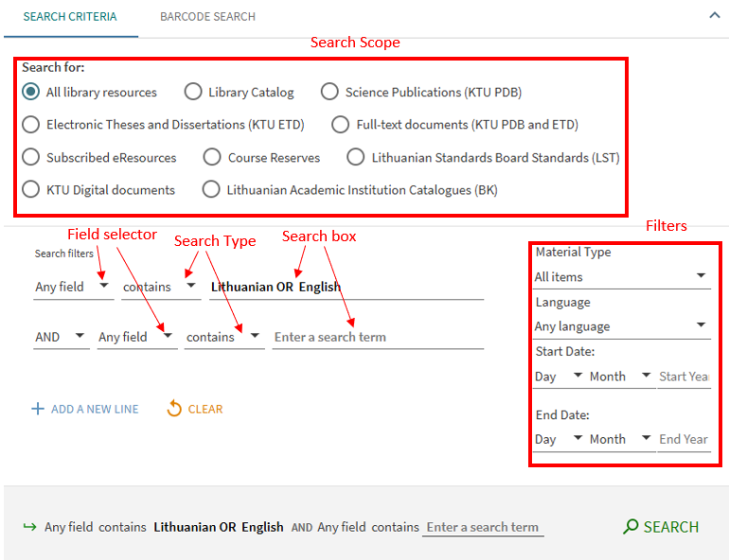Choose the Library Catalog scope
This screenshot has height=560, width=729.
pyautogui.click(x=193, y=92)
